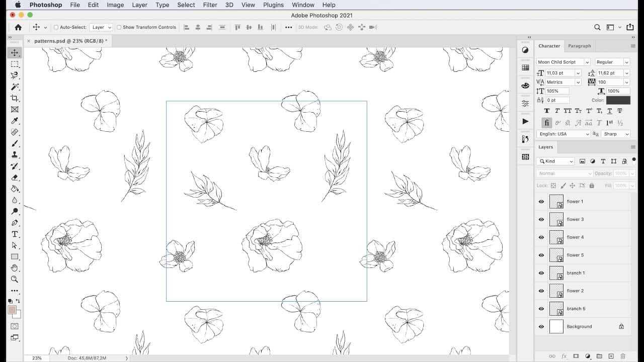Hide the flower 3 layer
Image resolution: width=644 pixels, height=362 pixels.
(541, 219)
